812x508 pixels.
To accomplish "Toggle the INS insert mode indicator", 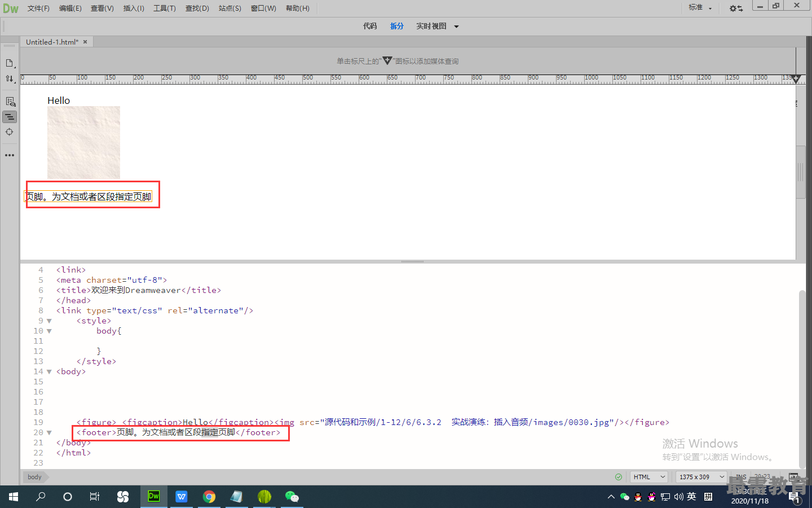I will (741, 477).
